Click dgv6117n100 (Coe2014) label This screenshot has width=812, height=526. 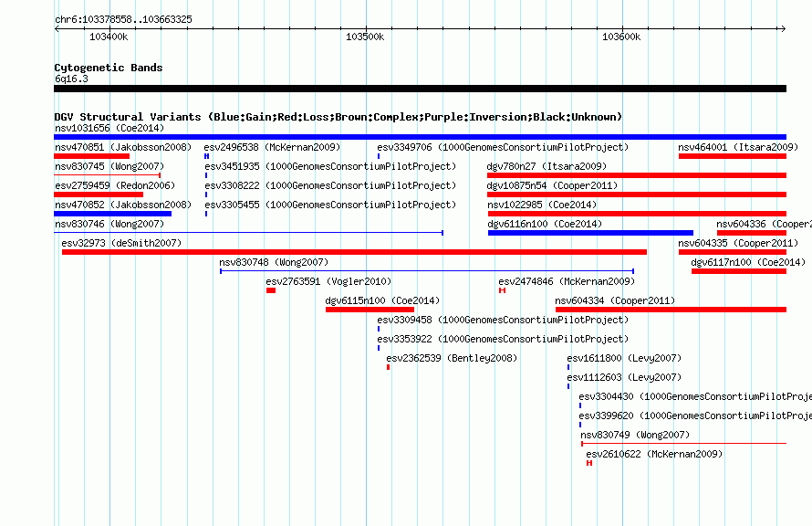coord(748,262)
